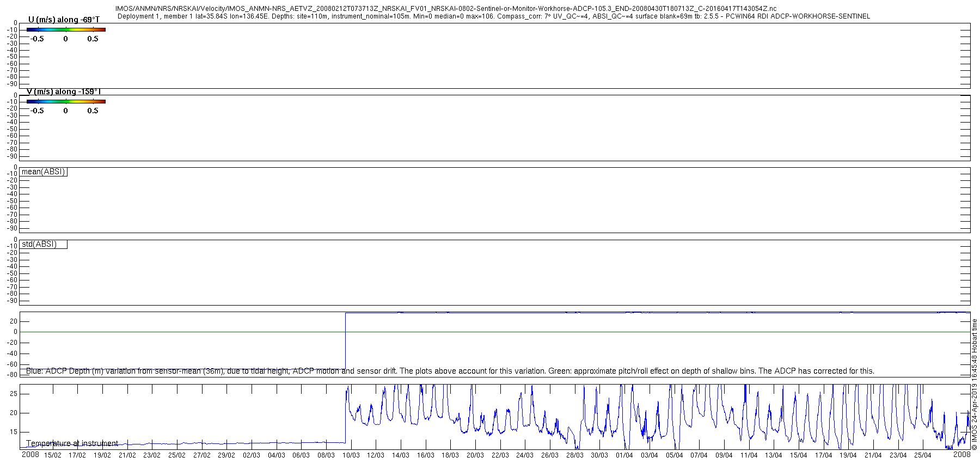The height and width of the screenshot is (463, 980).
Task: Click the 23/02 date tick label
Action: (152, 455)
